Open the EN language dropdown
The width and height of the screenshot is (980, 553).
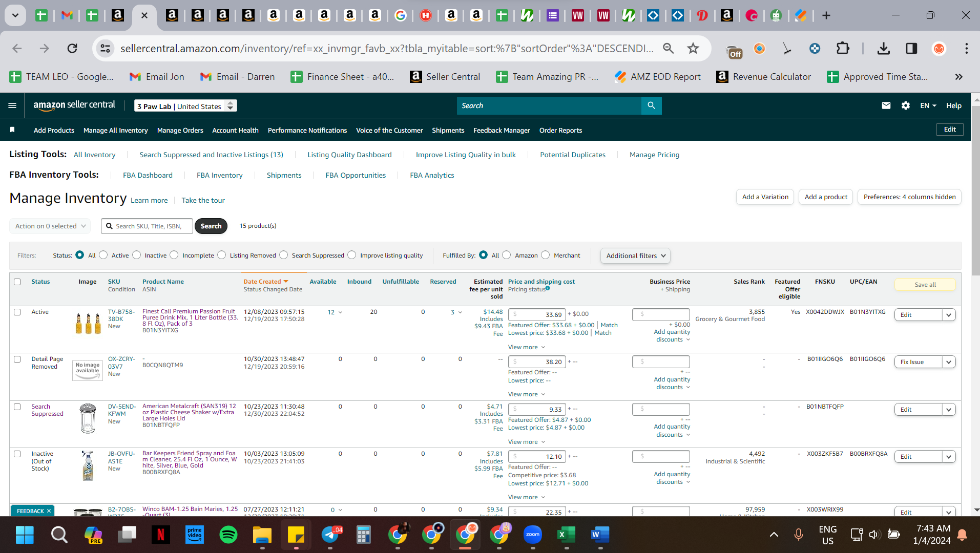click(928, 105)
